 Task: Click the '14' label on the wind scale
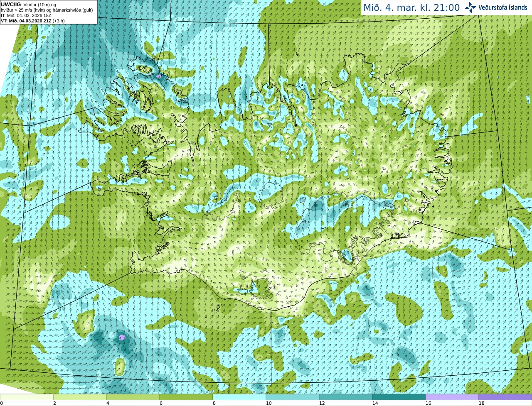click(375, 403)
